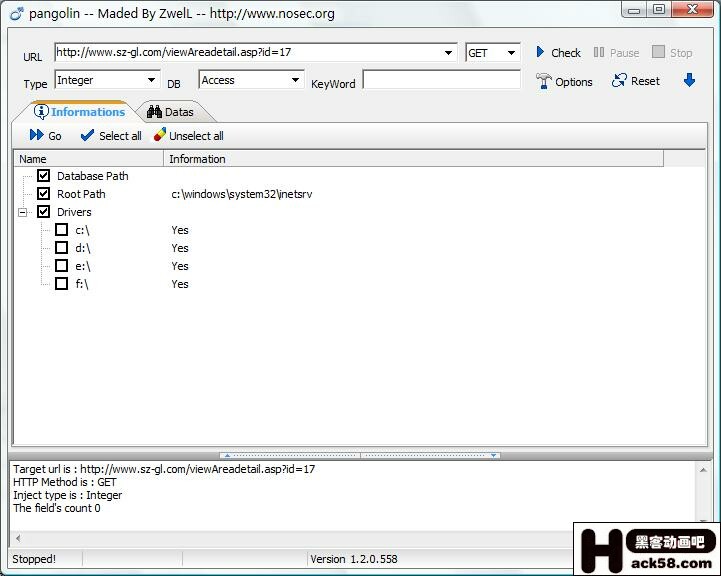Enable the c:\ drive checkbox
Image resolution: width=721 pixels, height=576 pixels.
pos(61,230)
